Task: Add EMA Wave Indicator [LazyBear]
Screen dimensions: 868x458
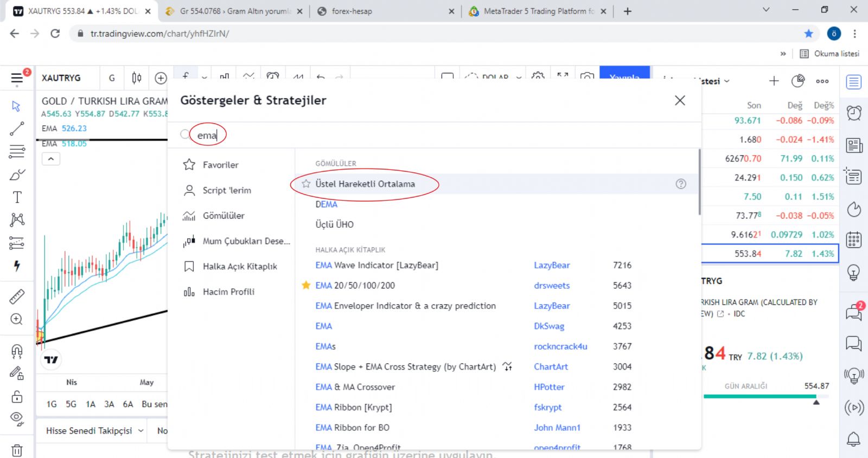Action: point(376,265)
